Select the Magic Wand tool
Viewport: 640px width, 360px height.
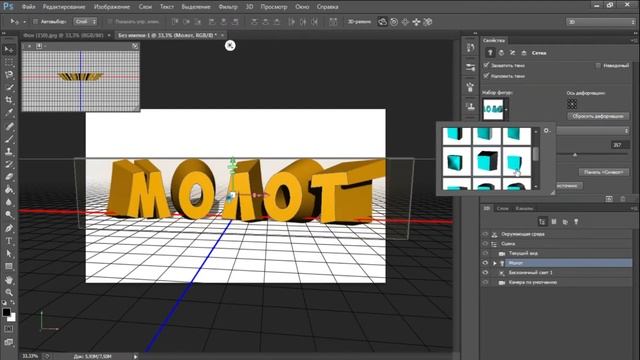click(x=9, y=87)
